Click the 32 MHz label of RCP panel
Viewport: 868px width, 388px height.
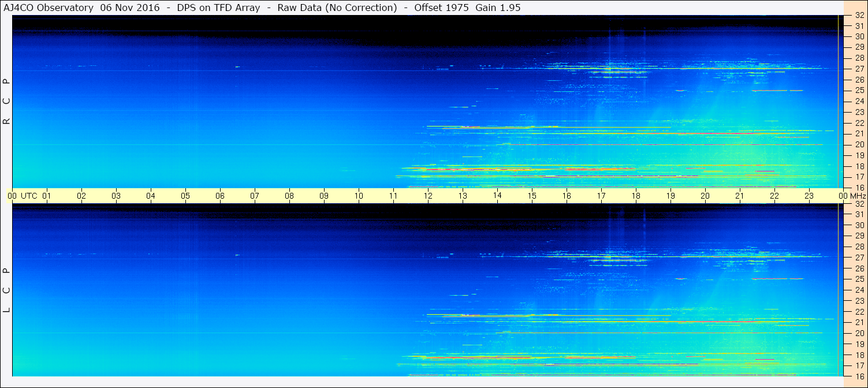pos(859,16)
